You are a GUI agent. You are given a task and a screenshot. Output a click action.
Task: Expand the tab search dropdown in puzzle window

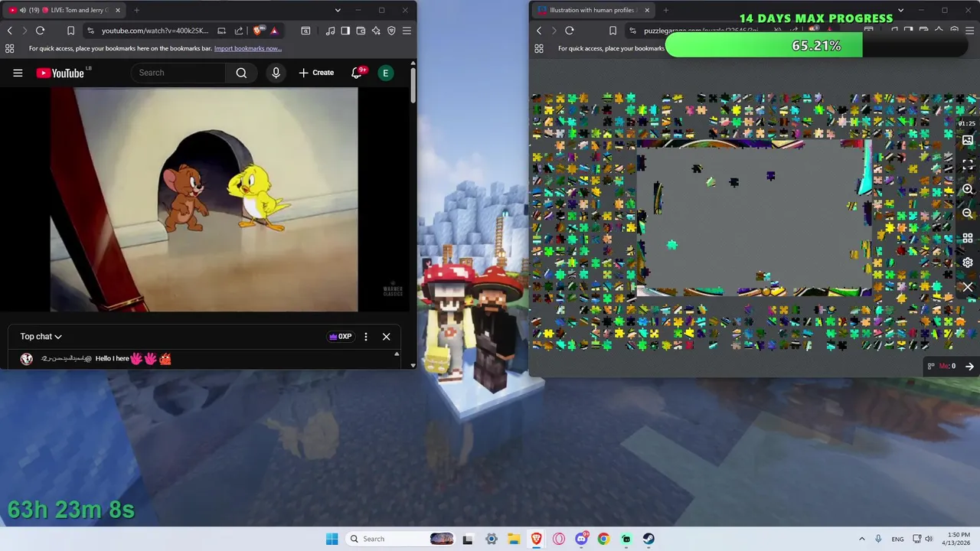click(x=900, y=10)
